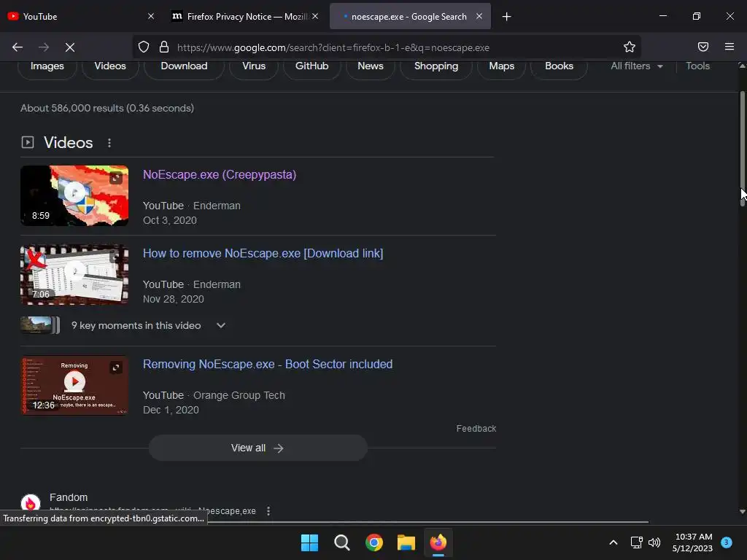This screenshot has height=560, width=747.
Task: Click the scrollbar down arrow
Action: 742,512
